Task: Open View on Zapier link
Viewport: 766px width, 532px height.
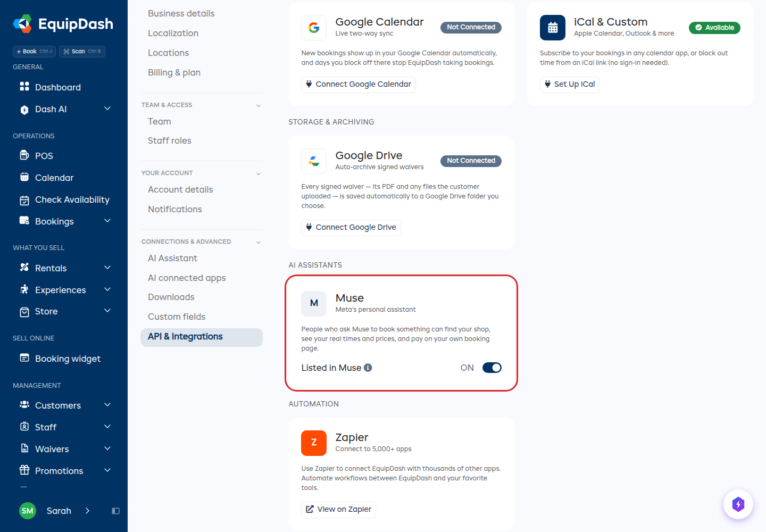Action: coord(339,510)
